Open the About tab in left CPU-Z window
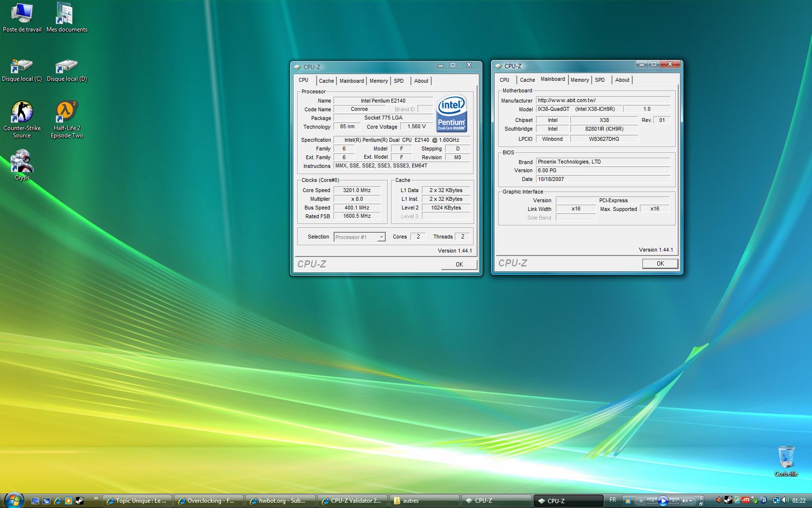The height and width of the screenshot is (508, 812). [x=421, y=81]
